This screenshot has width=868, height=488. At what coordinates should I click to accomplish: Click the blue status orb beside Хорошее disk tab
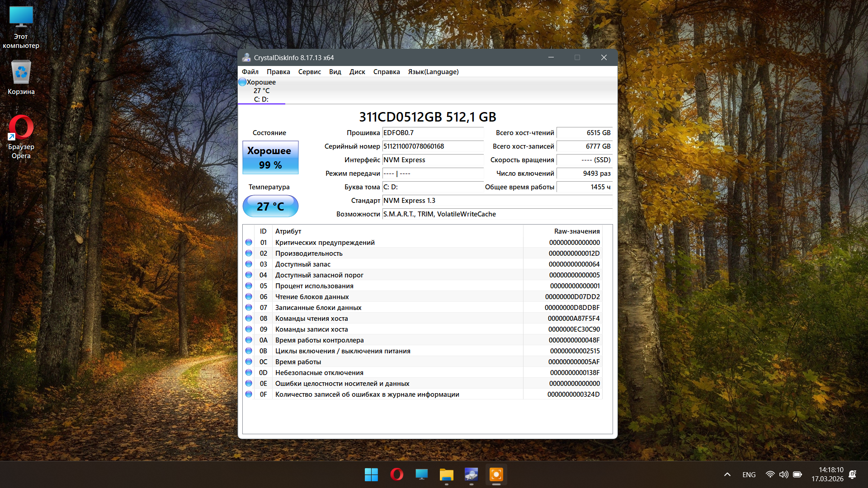pos(242,82)
